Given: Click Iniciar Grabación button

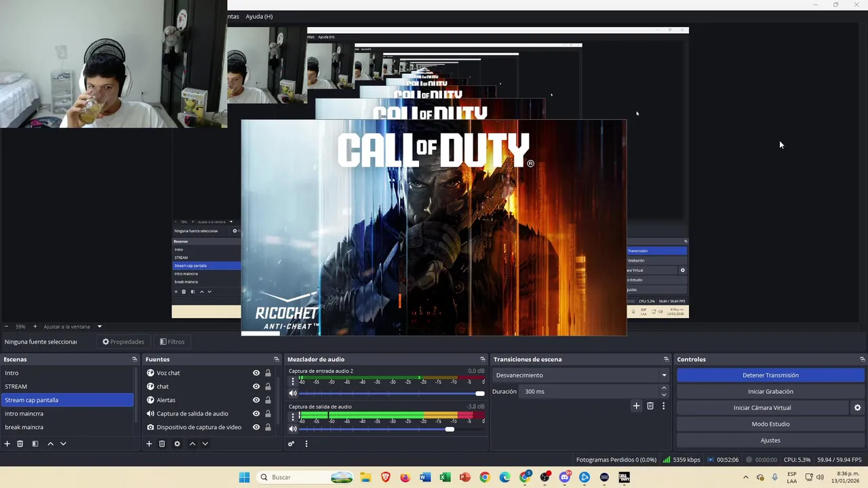Looking at the screenshot, I should tap(770, 392).
